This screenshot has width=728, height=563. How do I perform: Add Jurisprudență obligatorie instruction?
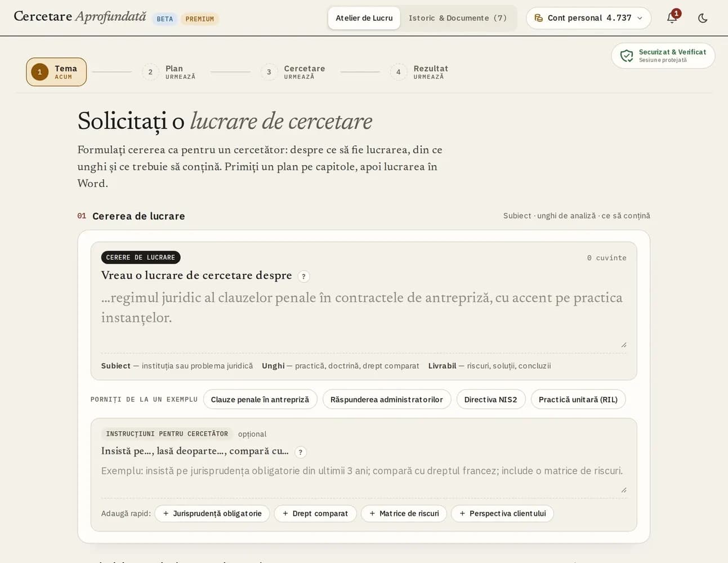(212, 513)
